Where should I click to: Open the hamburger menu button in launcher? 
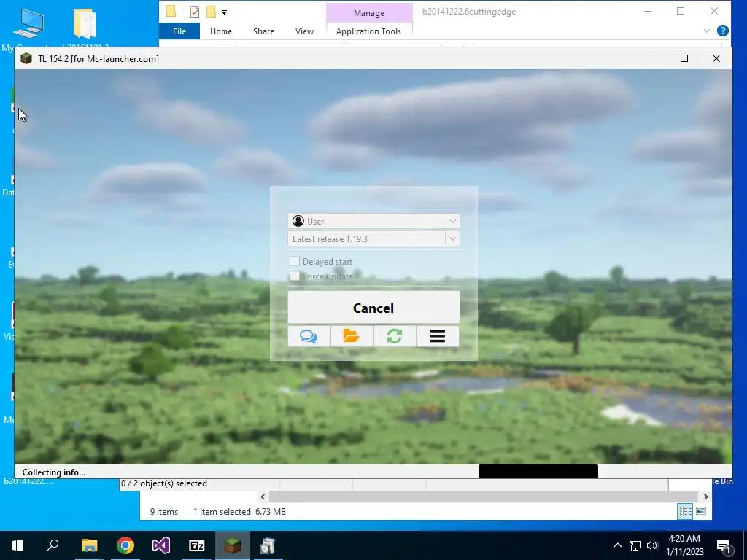438,336
